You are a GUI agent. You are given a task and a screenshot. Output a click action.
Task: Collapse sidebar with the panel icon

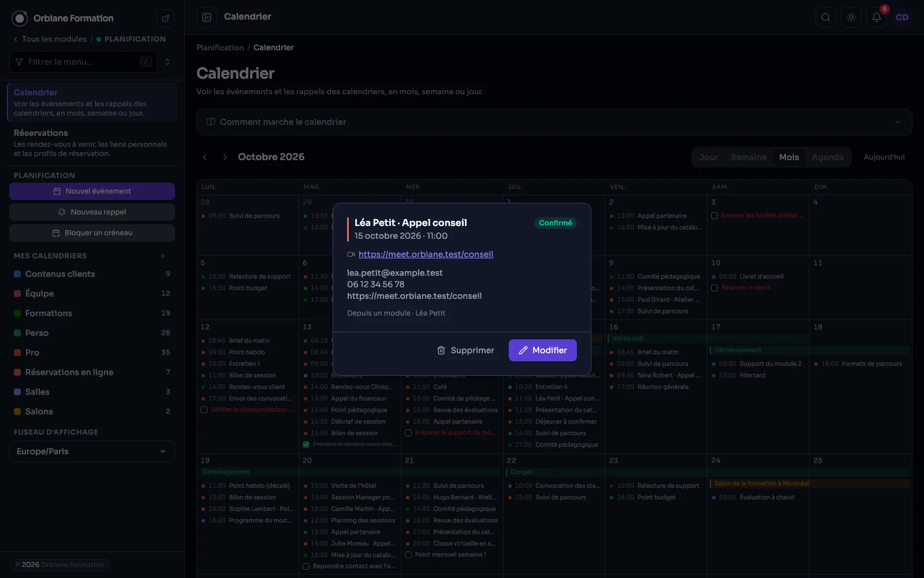click(207, 17)
